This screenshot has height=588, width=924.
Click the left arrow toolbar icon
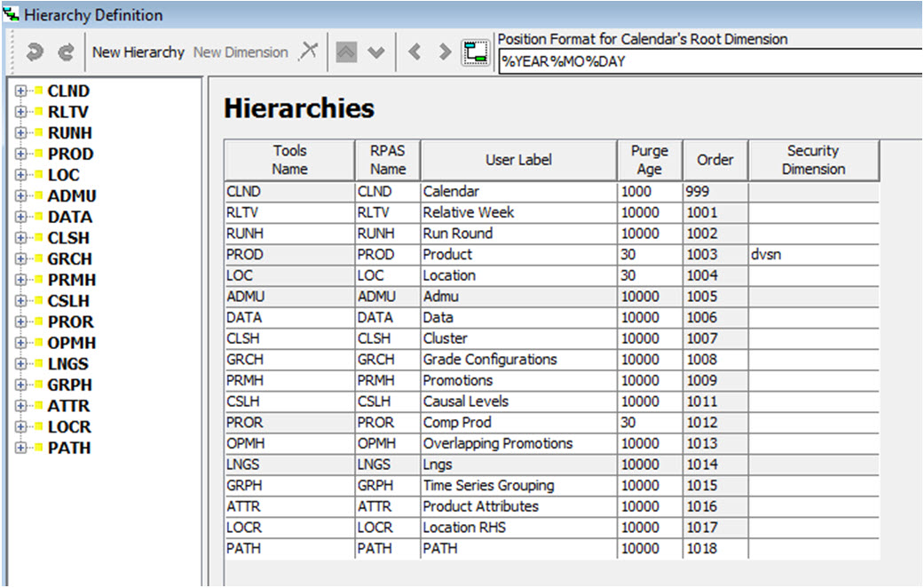pyautogui.click(x=415, y=52)
